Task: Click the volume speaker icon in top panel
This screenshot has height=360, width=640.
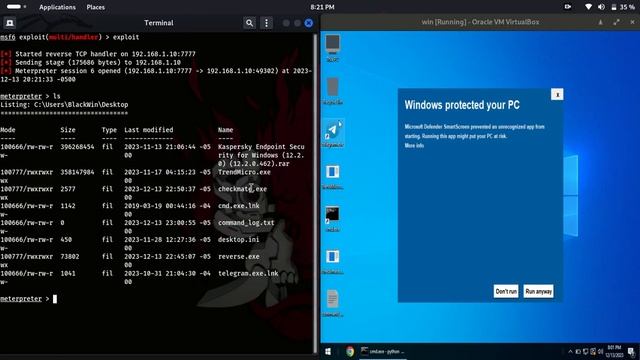Action: click(x=601, y=7)
